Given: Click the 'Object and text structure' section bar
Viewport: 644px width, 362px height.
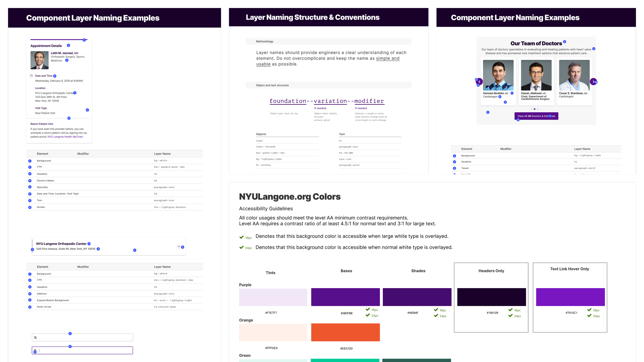Looking at the screenshot, I should click(x=328, y=85).
